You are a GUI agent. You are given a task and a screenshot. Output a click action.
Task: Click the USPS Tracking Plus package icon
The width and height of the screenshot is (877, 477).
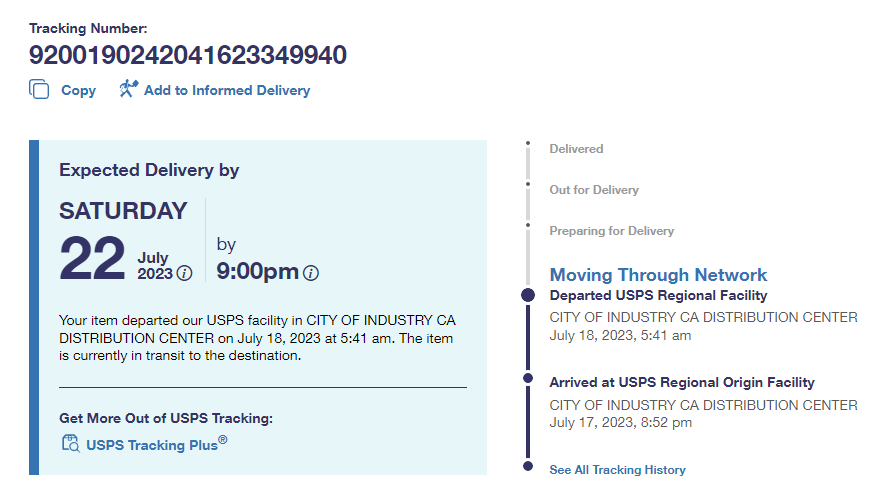(70, 444)
